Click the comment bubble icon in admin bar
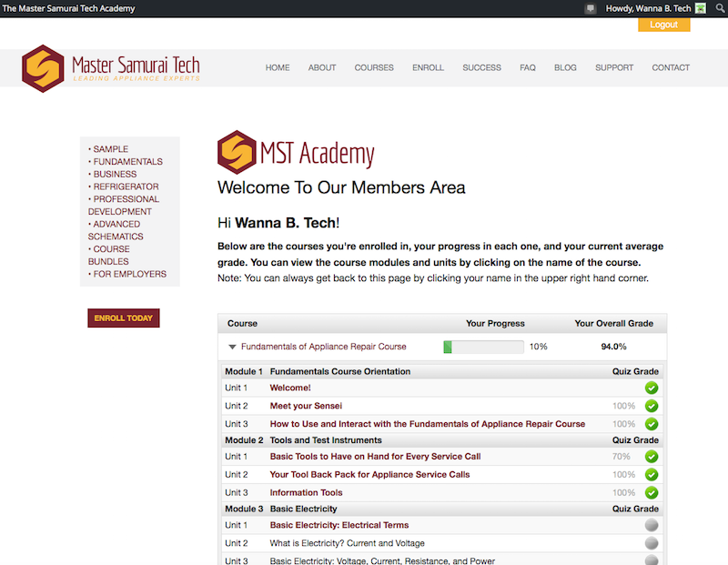 point(590,8)
